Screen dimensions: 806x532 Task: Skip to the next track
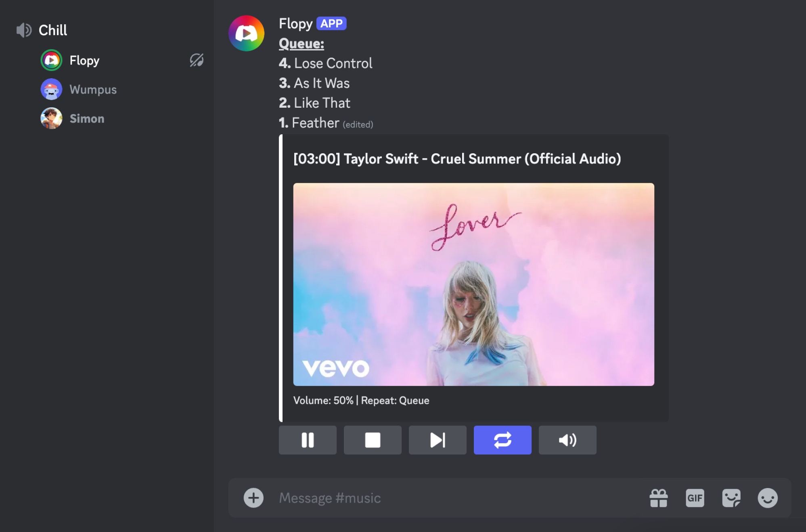(x=438, y=440)
